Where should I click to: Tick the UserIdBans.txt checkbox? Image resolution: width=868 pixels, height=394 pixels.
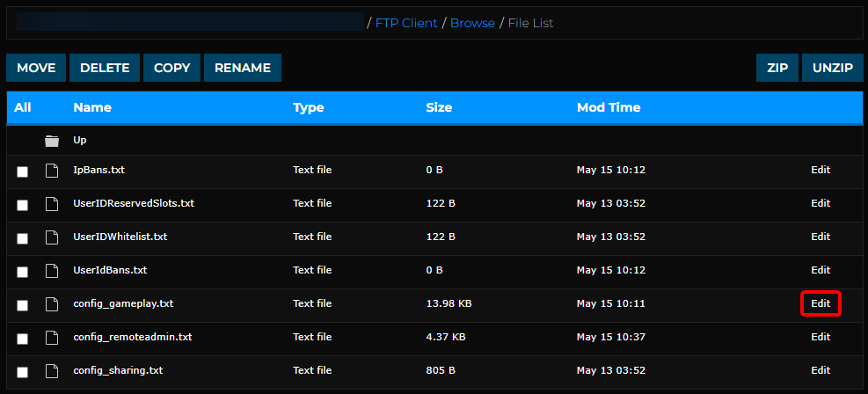[x=22, y=272]
